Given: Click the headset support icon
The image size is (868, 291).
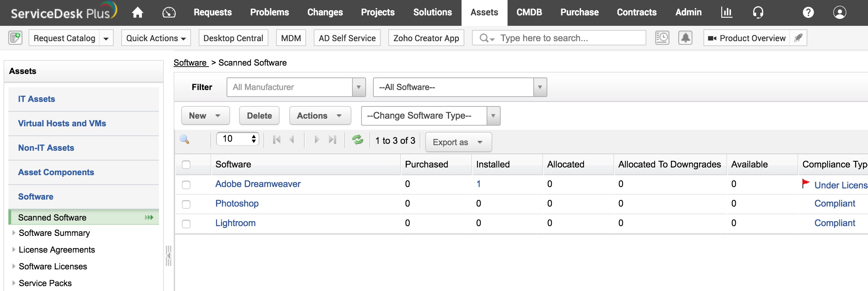Looking at the screenshot, I should 758,13.
